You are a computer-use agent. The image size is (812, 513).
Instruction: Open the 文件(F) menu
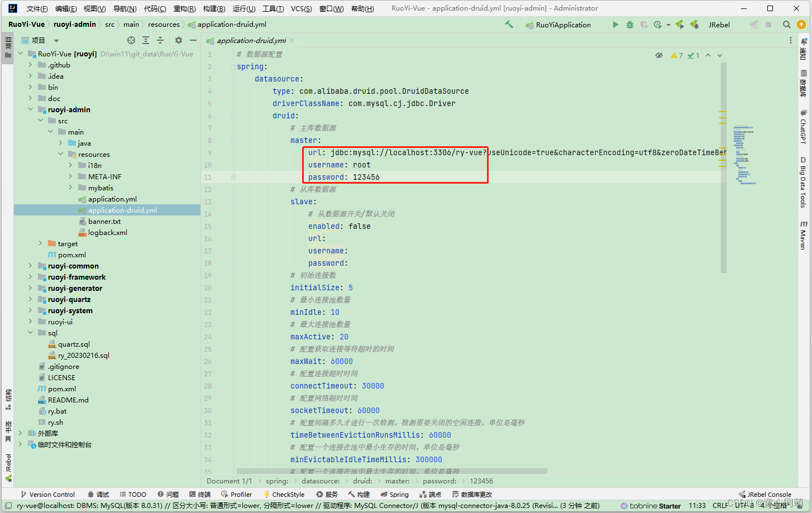[x=37, y=8]
